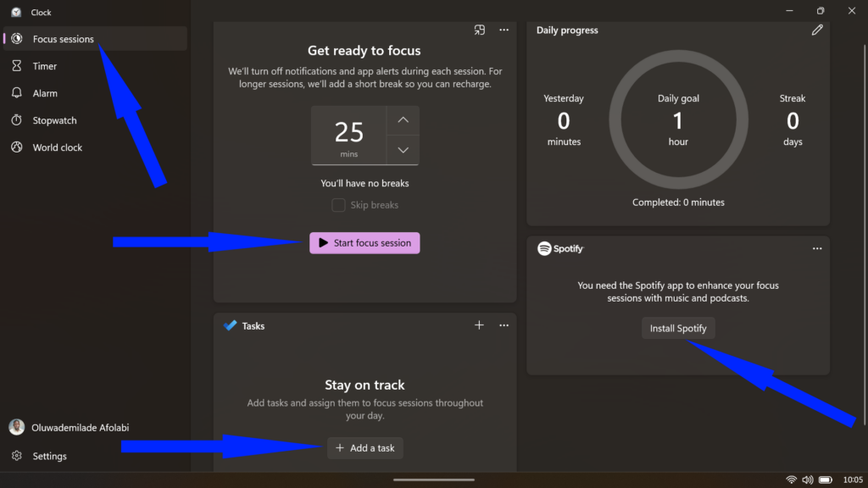Screen dimensions: 868x488
Task: Add a task using the plus icon
Action: pos(479,324)
